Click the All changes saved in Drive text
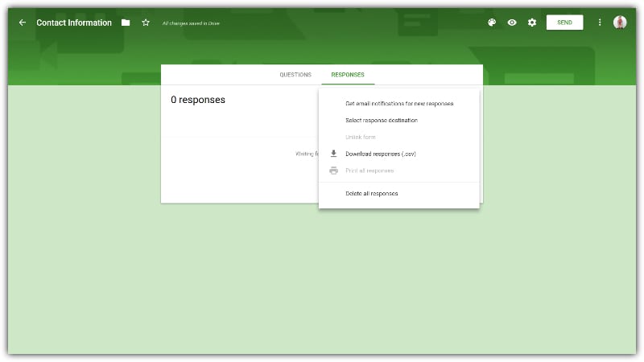 191,23
